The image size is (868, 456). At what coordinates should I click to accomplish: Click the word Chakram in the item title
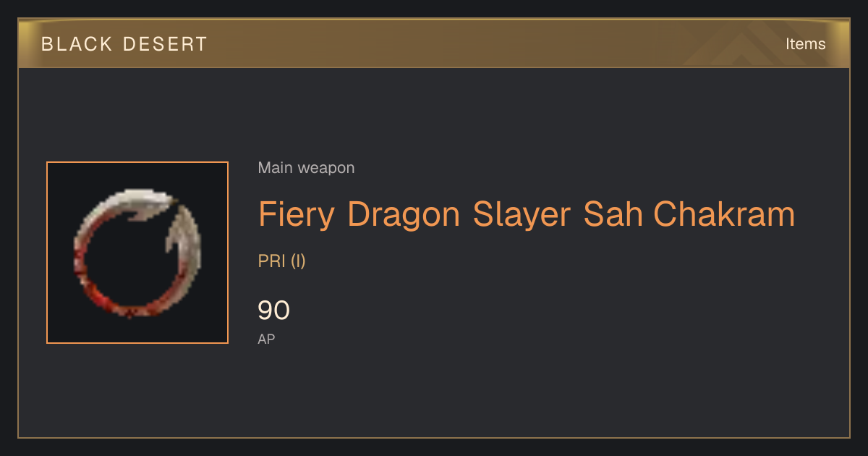(724, 214)
